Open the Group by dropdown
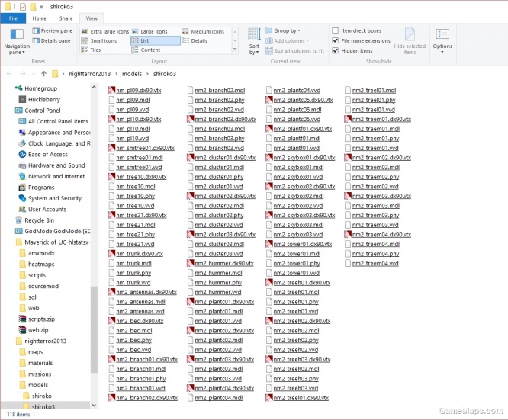Screen dimensions: 508x420 283,30
